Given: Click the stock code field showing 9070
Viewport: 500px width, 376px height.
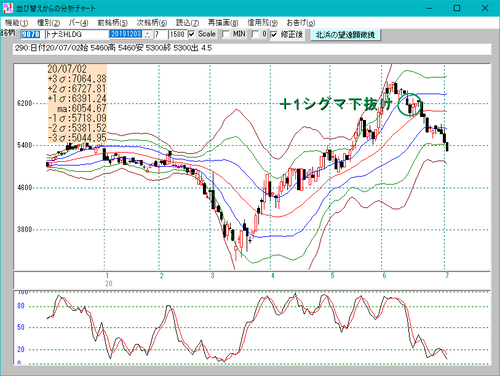Looking at the screenshot, I should point(31,34).
